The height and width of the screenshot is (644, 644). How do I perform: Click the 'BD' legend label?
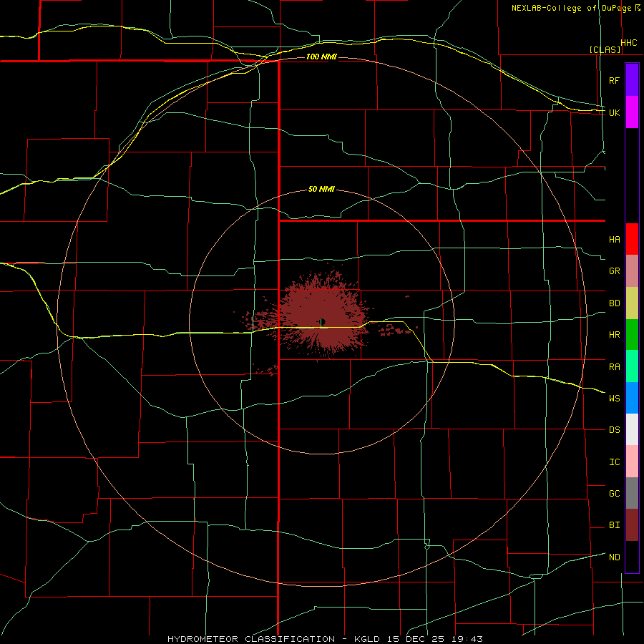coord(615,303)
